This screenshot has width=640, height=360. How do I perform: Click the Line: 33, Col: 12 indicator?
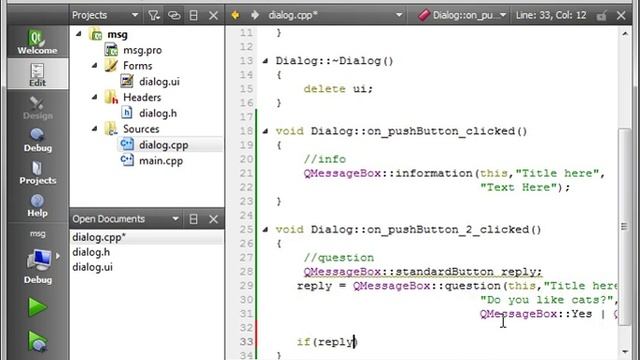[551, 16]
